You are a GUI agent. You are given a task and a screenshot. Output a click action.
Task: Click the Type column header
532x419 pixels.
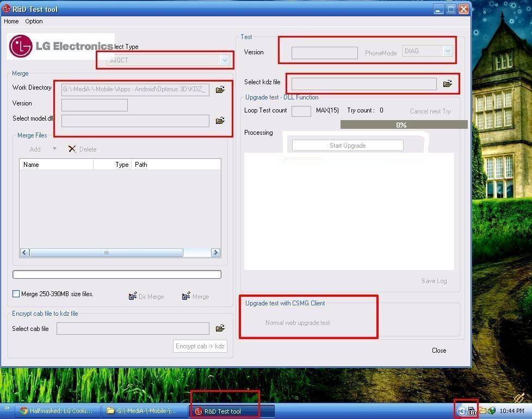point(112,165)
